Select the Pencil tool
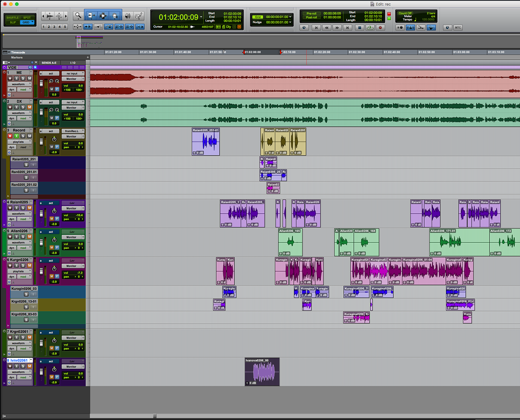520x420 pixels. pyautogui.click(x=139, y=16)
